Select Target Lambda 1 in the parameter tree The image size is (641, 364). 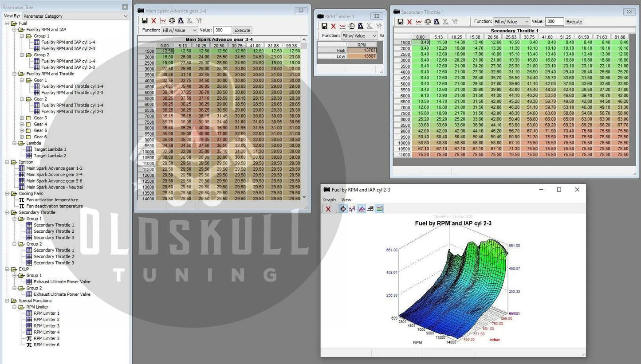[x=50, y=149]
